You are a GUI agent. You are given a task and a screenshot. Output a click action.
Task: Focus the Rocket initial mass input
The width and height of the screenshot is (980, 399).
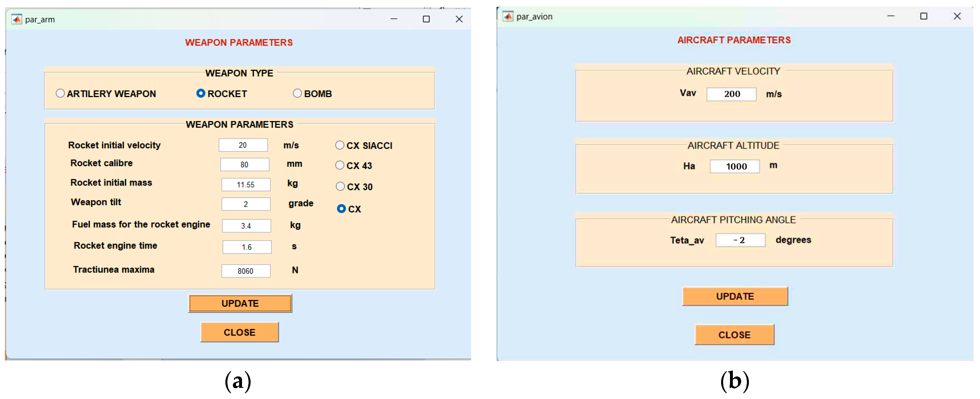click(246, 185)
